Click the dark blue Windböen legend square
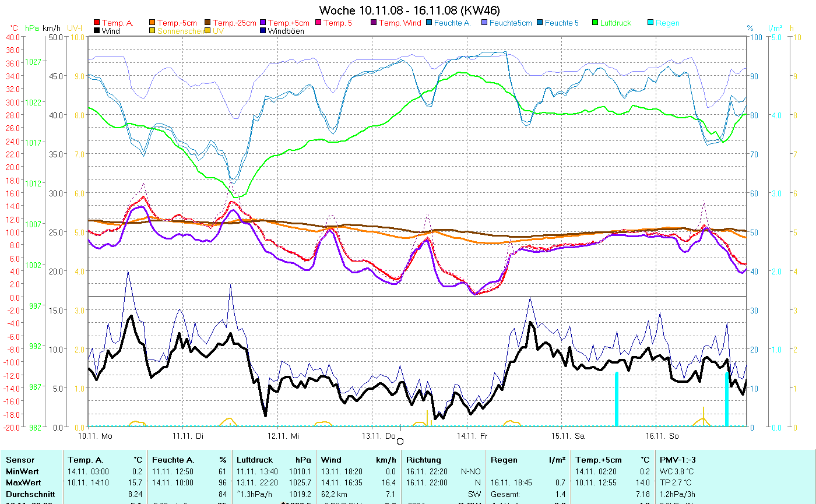This screenshot has width=816, height=504. point(263,31)
